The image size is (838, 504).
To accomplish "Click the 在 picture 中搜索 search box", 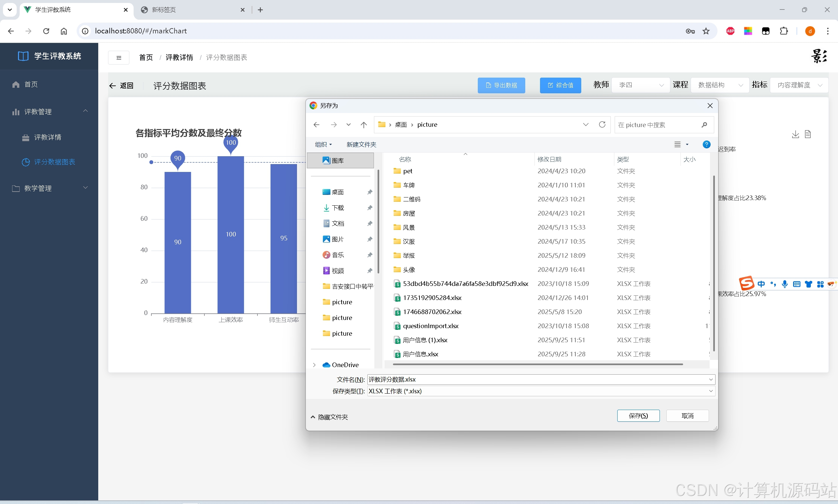I will pos(664,125).
